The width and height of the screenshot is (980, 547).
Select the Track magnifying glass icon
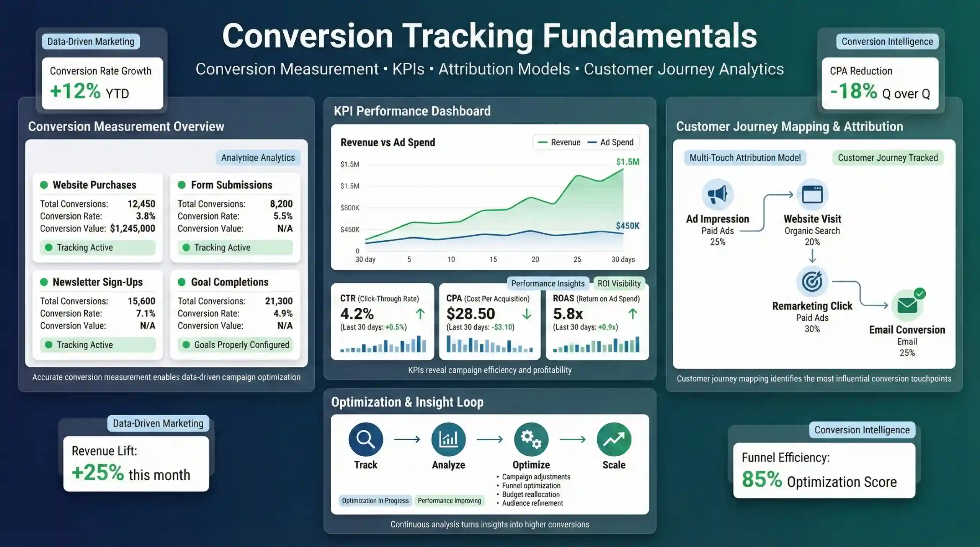(x=366, y=439)
